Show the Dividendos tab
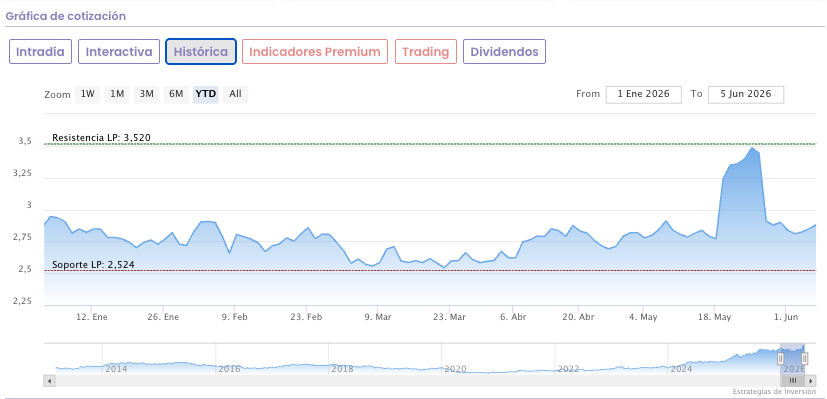Image resolution: width=827 pixels, height=399 pixels. click(x=504, y=52)
